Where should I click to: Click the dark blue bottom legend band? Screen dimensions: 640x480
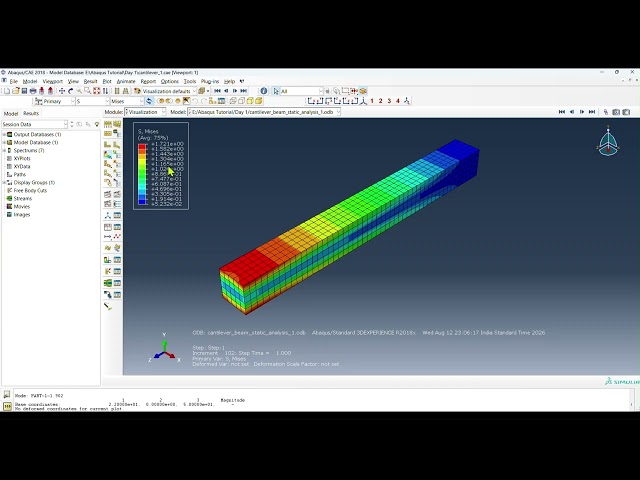click(142, 202)
